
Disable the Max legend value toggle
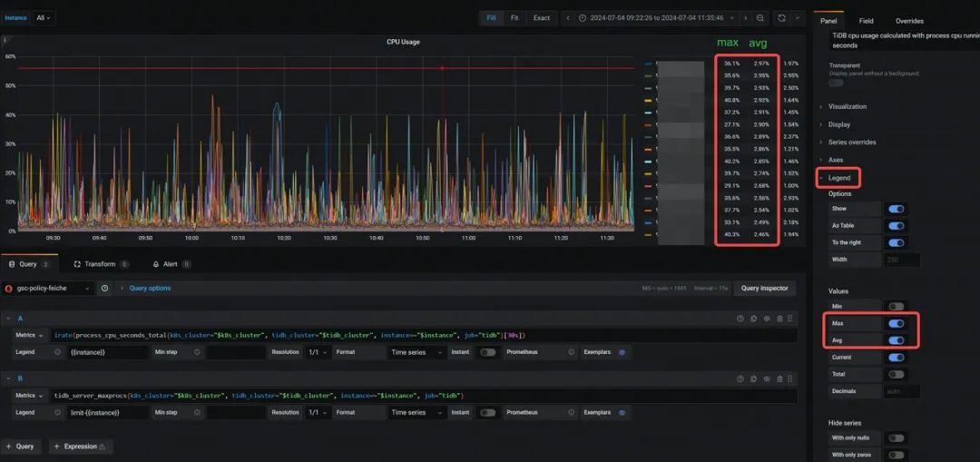coord(896,324)
